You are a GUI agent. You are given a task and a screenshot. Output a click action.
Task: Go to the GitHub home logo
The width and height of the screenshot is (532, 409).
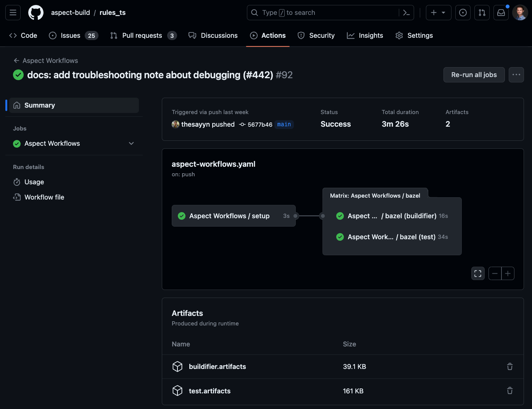pos(36,13)
